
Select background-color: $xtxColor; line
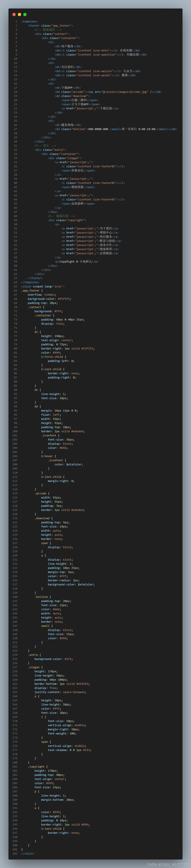click(71, 585)
